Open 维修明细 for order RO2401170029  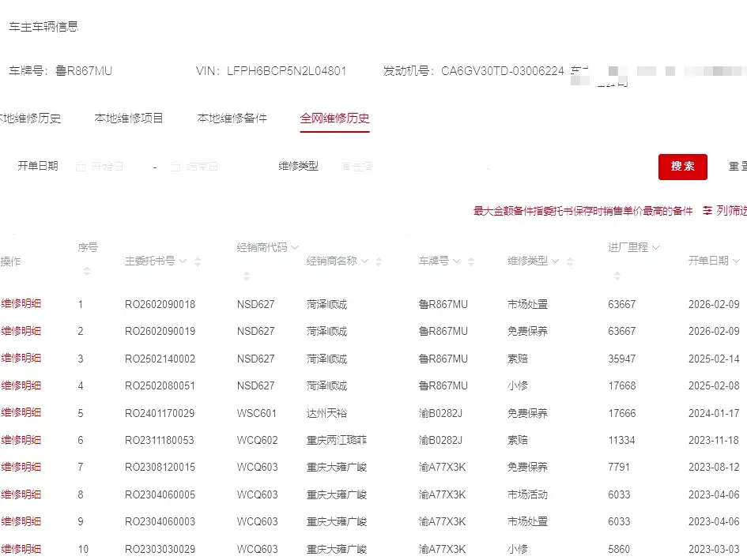coord(21,413)
